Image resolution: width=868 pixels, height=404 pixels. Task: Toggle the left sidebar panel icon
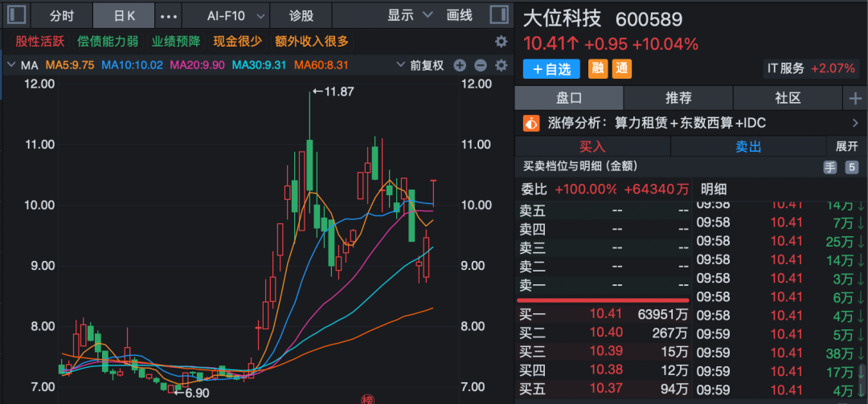[17, 15]
